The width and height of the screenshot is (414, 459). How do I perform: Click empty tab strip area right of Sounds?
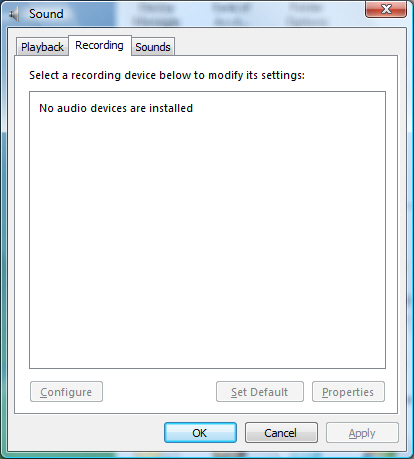click(285, 46)
